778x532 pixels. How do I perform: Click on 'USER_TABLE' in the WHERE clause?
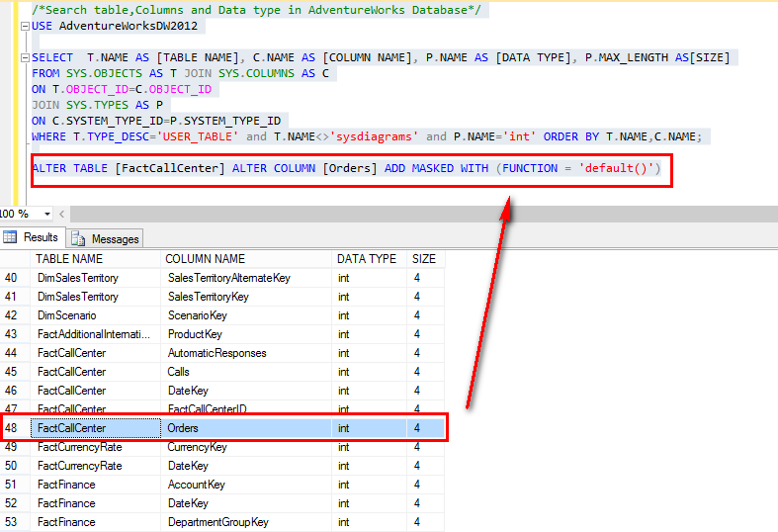198,137
